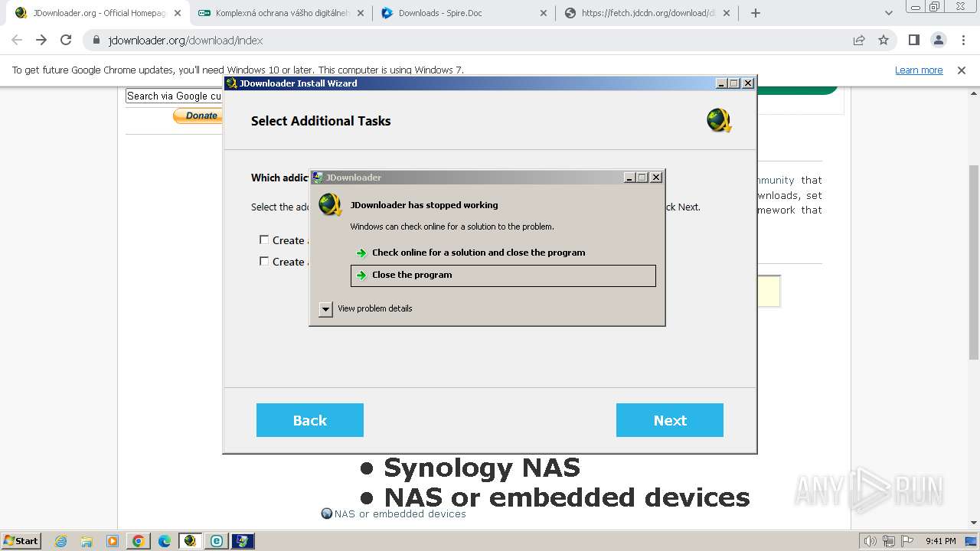The width and height of the screenshot is (980, 551).
Task: Switch to fetch.jdcdn.org download tab
Action: 648,13
